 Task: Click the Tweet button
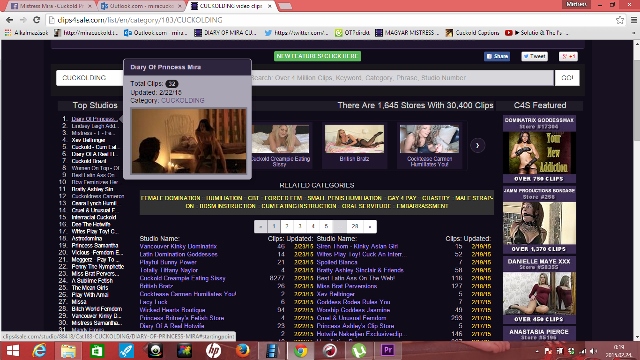[x=534, y=56]
